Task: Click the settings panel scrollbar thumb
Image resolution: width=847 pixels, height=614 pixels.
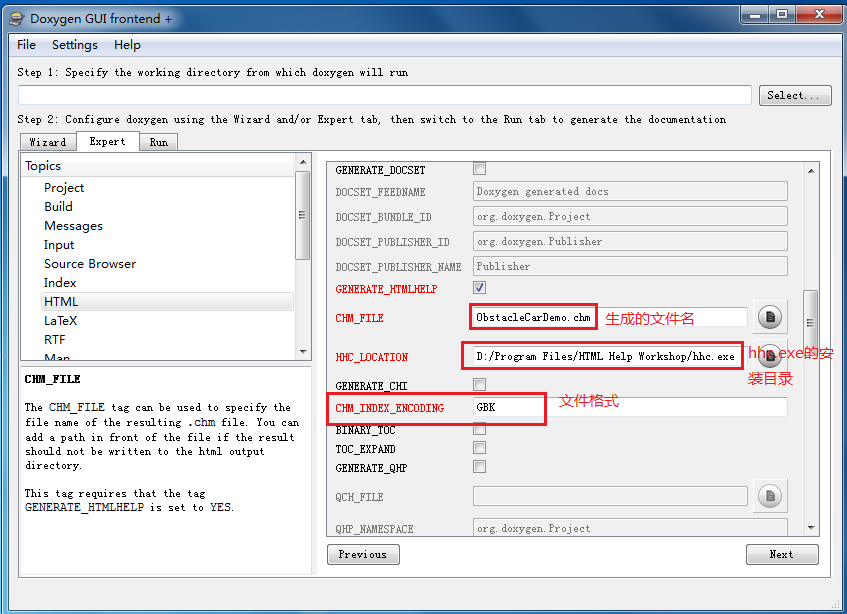Action: [810, 322]
